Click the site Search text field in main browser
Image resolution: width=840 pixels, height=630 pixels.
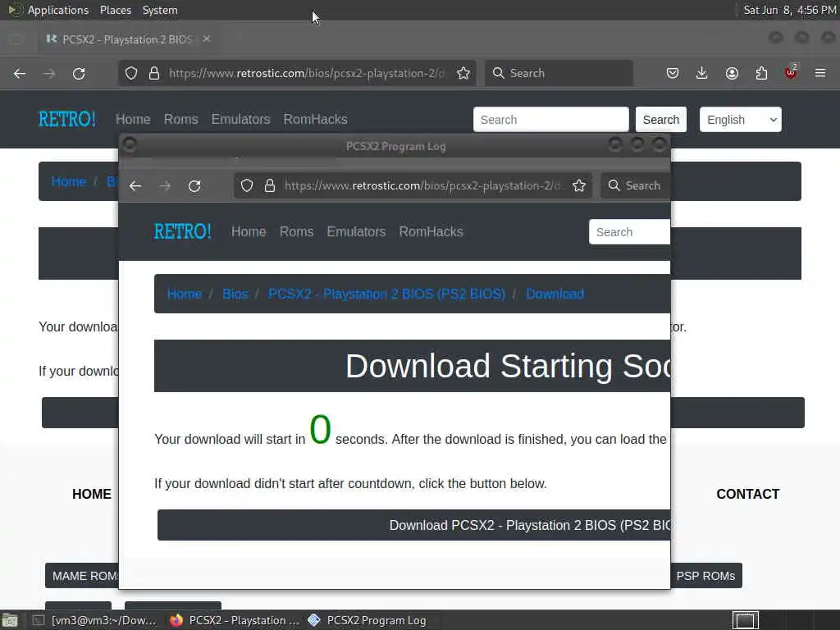click(550, 119)
